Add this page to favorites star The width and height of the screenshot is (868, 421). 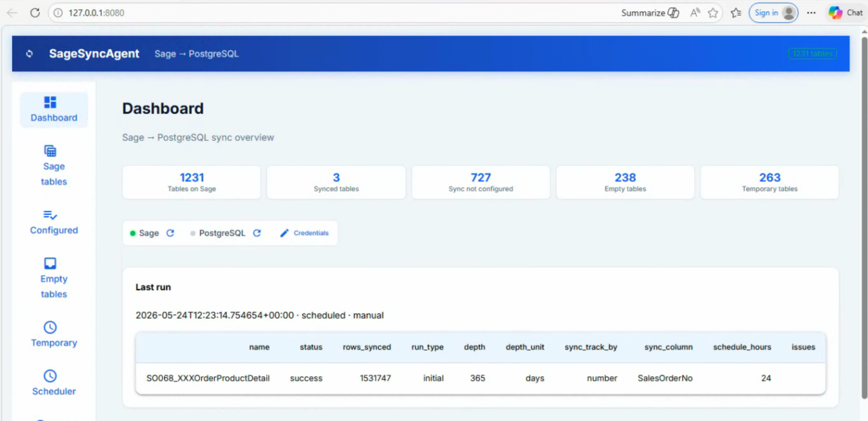[x=713, y=13]
